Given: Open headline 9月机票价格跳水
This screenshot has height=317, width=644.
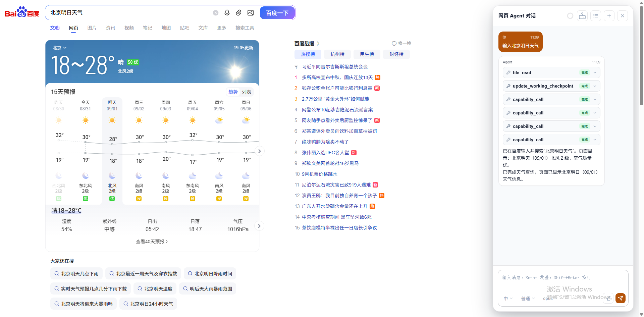Looking at the screenshot, I should click(x=319, y=174).
